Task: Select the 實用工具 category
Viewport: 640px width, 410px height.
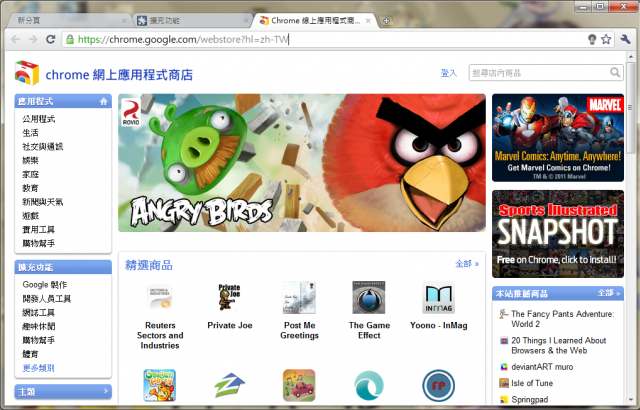Action: [38, 230]
